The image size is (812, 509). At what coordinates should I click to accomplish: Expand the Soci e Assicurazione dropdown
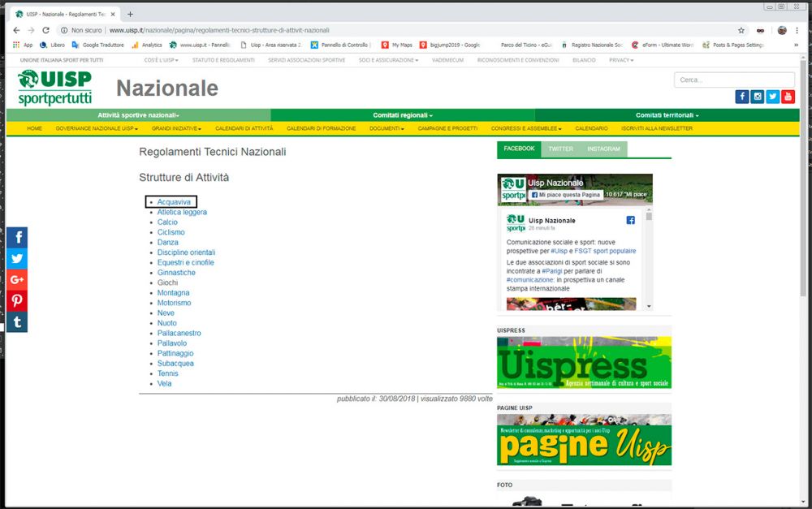click(388, 60)
